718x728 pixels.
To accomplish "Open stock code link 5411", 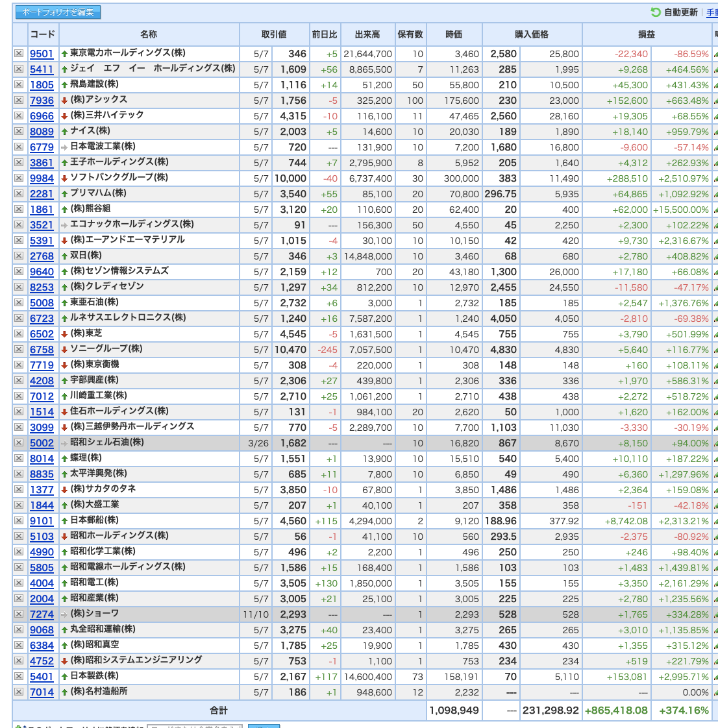I will tap(42, 69).
